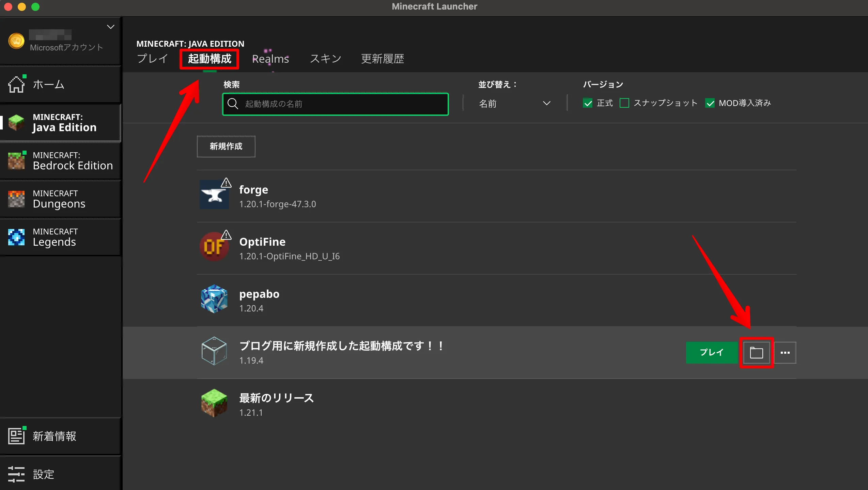This screenshot has height=490, width=868.
Task: Click the account avatar coin icon
Action: pos(16,41)
